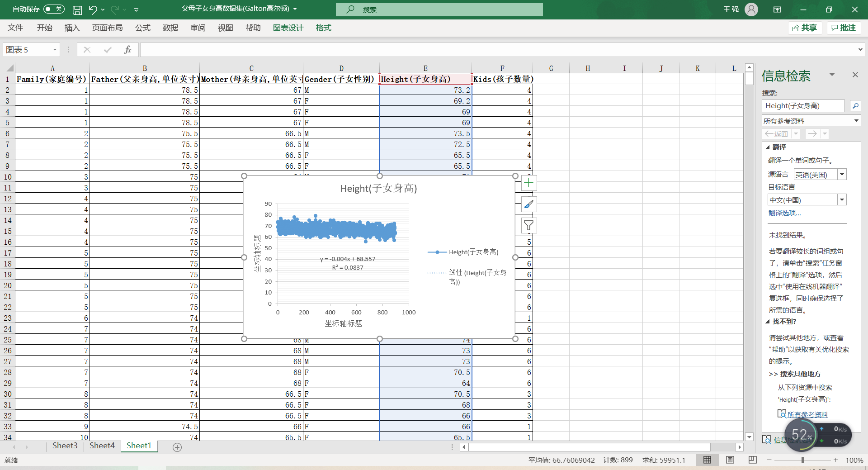868x470 pixels.
Task: Click the vertical scrollbar up arrow
Action: [749, 67]
